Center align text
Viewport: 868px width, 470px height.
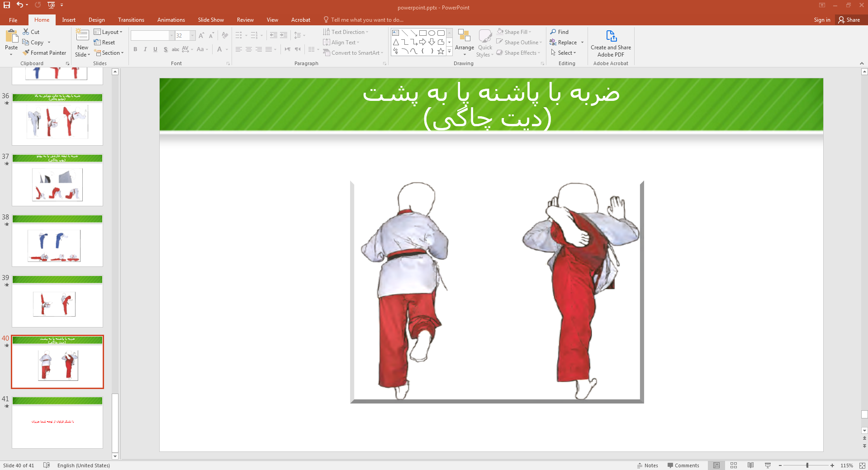(x=248, y=49)
